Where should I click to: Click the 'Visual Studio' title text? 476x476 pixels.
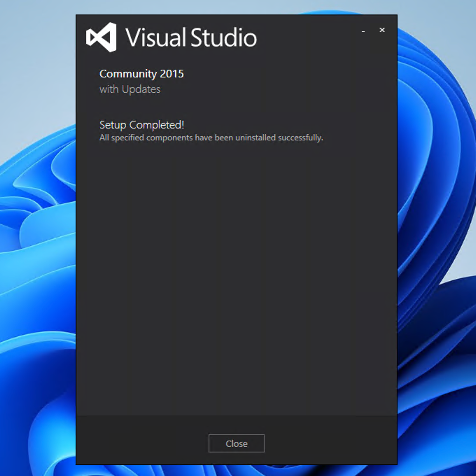point(191,37)
